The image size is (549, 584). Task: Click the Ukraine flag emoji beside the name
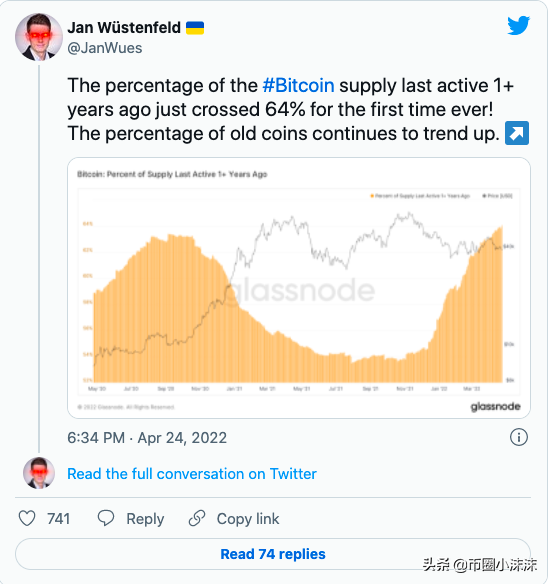click(x=195, y=28)
